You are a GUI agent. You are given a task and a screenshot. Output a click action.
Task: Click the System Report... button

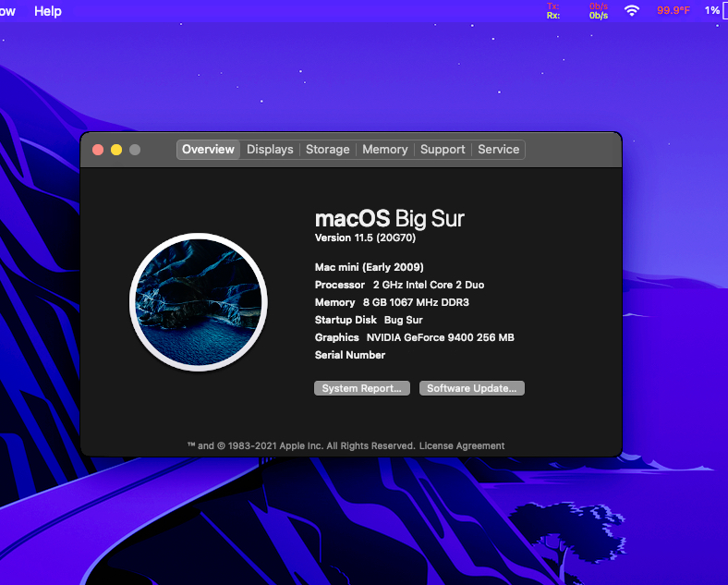361,388
